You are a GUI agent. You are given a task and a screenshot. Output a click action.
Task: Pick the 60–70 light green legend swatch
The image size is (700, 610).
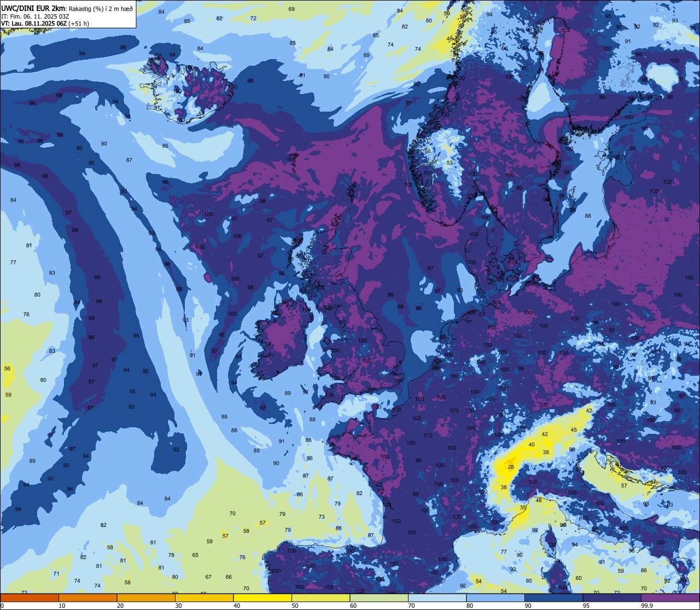(x=379, y=597)
